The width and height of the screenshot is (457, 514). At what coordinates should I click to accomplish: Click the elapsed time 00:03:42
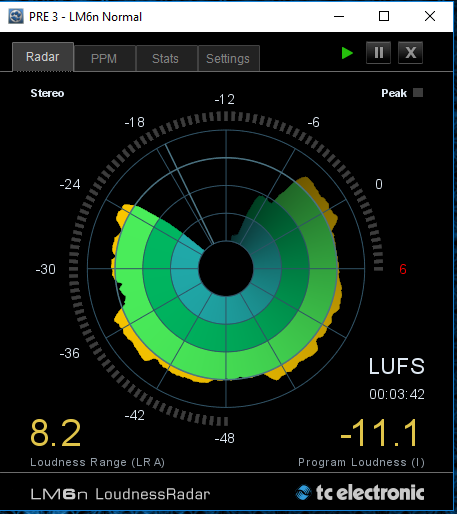tap(397, 394)
